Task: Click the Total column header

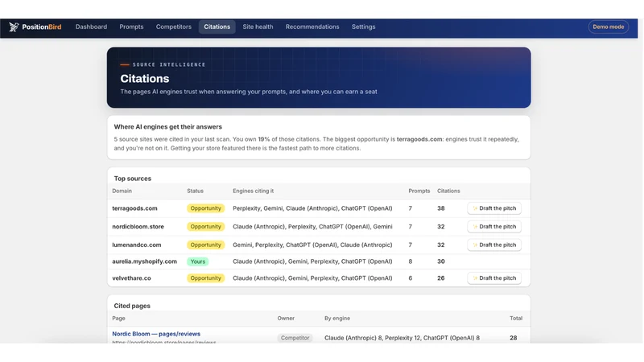Action: pos(516,318)
